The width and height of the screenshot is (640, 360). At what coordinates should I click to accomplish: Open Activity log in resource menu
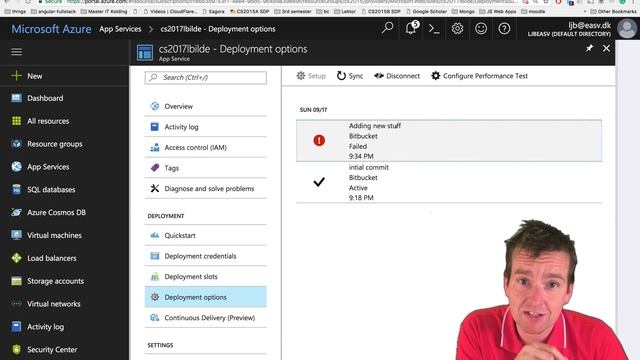click(206, 127)
